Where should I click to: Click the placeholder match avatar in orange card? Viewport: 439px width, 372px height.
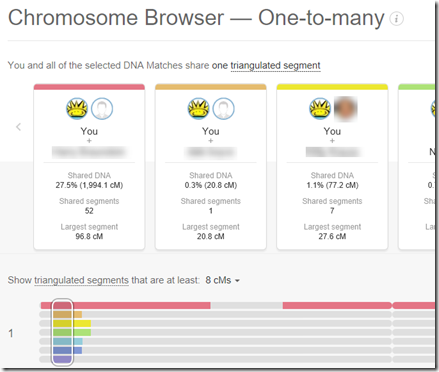point(224,109)
